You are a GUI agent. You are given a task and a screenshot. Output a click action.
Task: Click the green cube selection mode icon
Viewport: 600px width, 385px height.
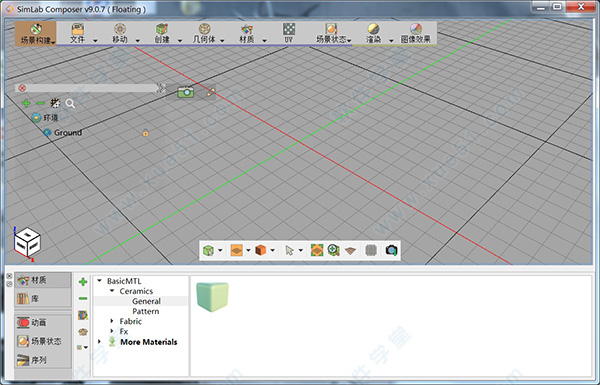coord(209,251)
